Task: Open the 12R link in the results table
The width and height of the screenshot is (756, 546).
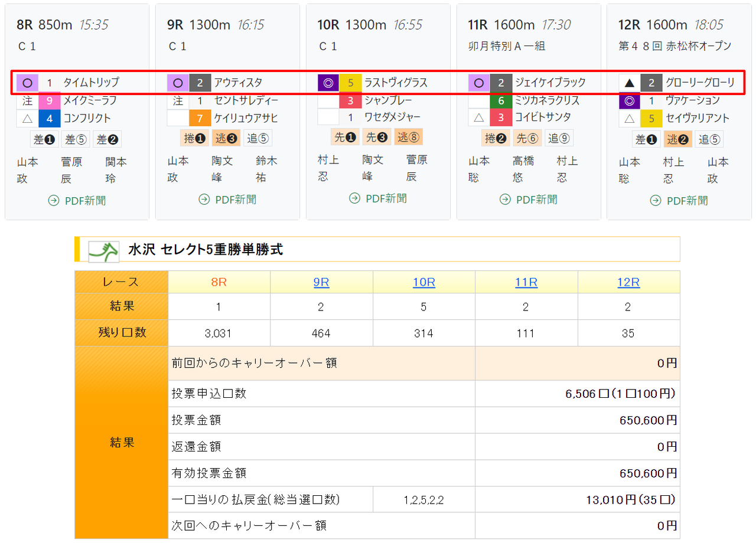Action: 628,282
